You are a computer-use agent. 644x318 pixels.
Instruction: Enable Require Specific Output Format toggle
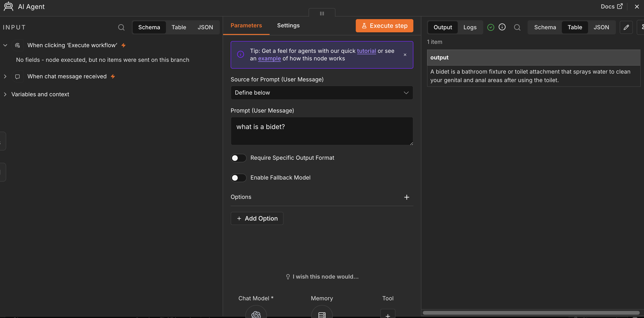tap(238, 158)
